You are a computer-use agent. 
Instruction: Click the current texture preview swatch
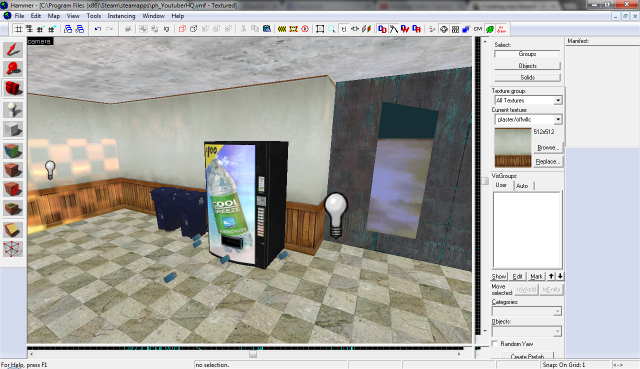[513, 147]
